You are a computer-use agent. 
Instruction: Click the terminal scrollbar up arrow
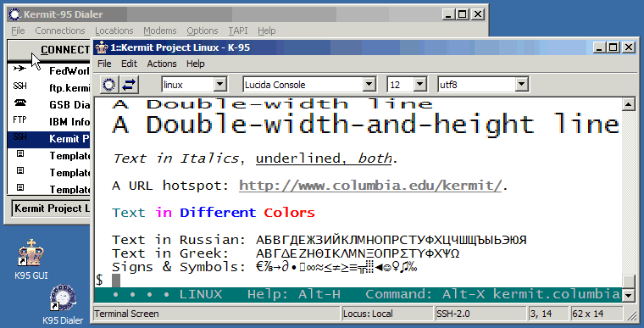point(629,104)
